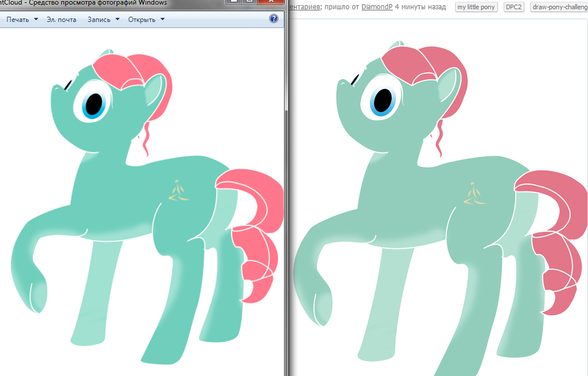This screenshot has width=588, height=376.
Task: Select the 'my little pony' tag
Action: point(476,7)
